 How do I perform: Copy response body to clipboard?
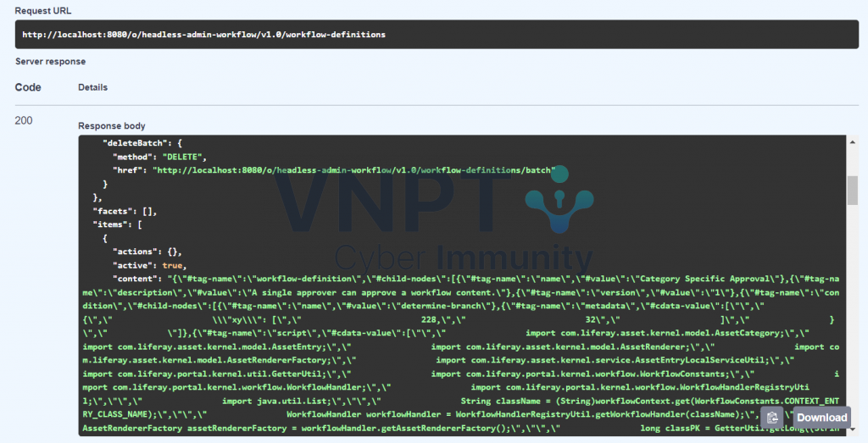(x=771, y=417)
